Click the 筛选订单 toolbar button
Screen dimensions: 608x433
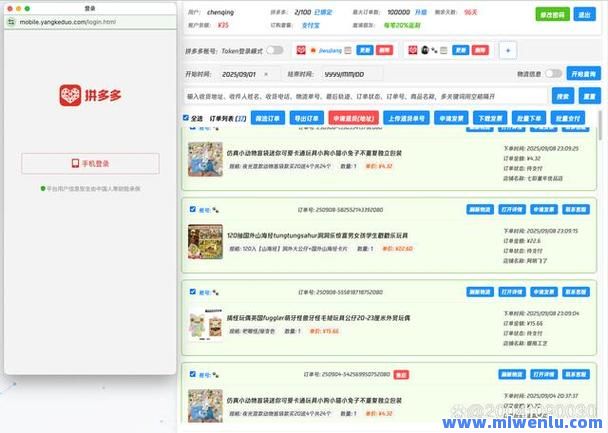268,118
